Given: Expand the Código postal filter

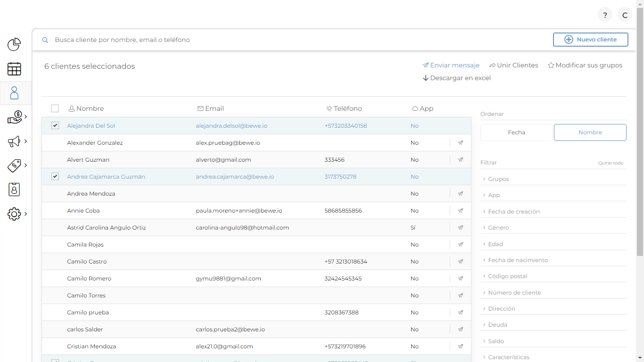Looking at the screenshot, I should (x=553, y=276).
